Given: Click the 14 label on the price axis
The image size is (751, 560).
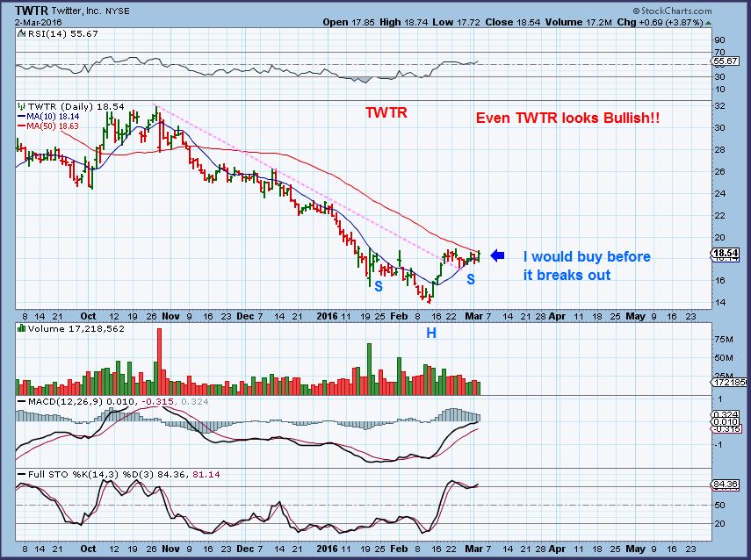Looking at the screenshot, I should click(x=719, y=303).
